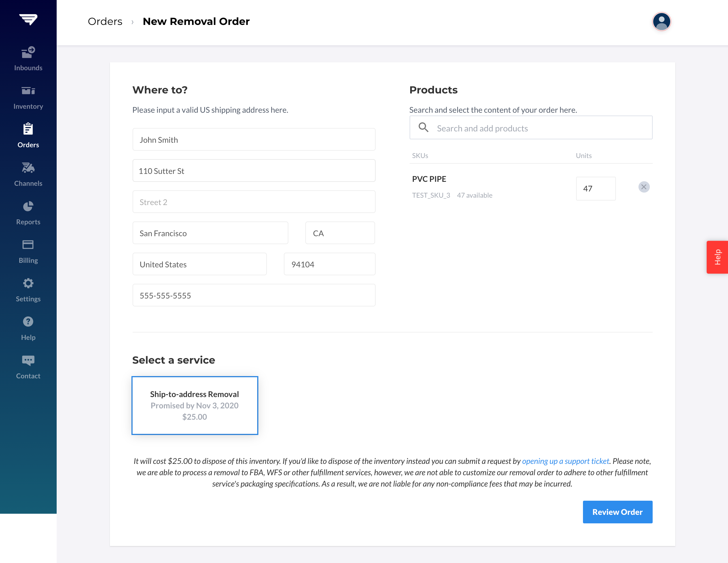The image size is (728, 563).
Task: Select the Orders clipboard icon
Action: point(28,129)
